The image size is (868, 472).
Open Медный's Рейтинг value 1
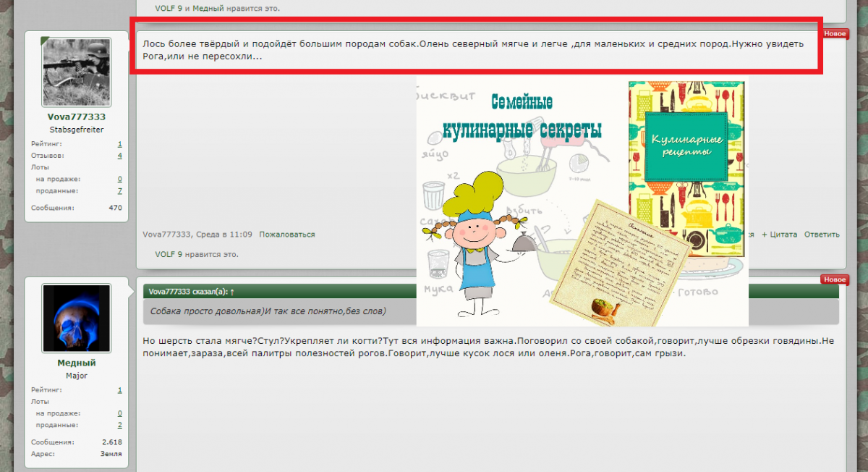(119, 390)
